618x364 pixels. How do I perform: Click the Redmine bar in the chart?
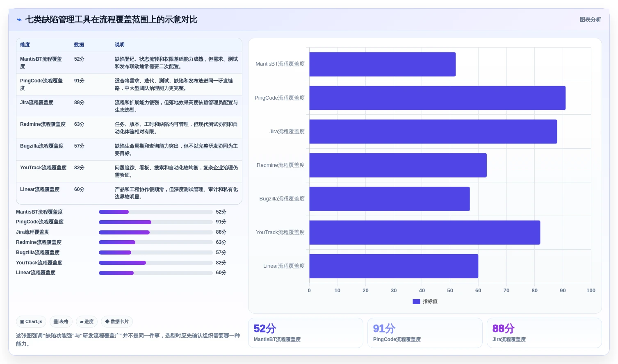point(398,165)
